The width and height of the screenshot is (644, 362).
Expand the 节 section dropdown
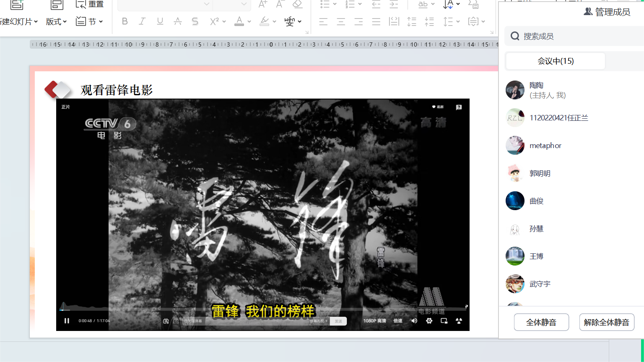point(90,21)
